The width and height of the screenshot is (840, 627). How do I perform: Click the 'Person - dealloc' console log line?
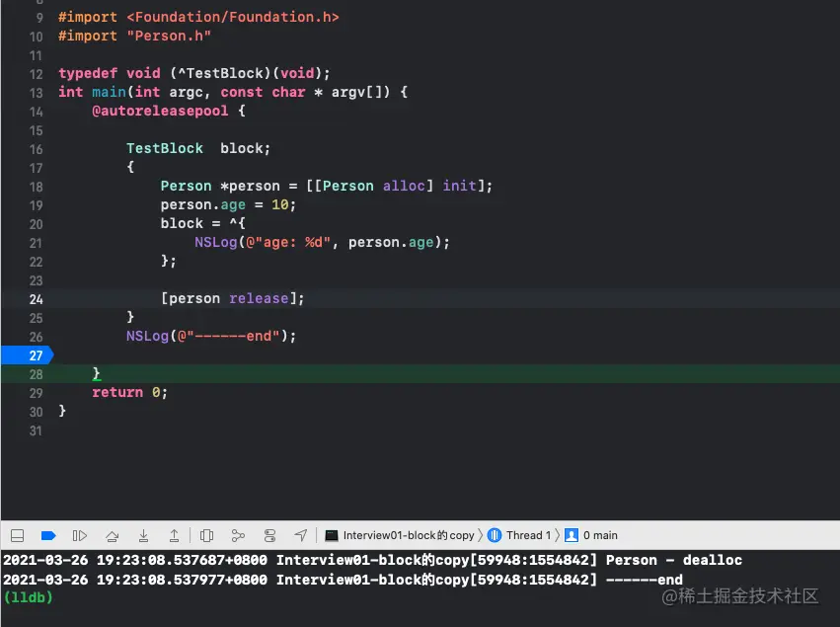(372, 560)
